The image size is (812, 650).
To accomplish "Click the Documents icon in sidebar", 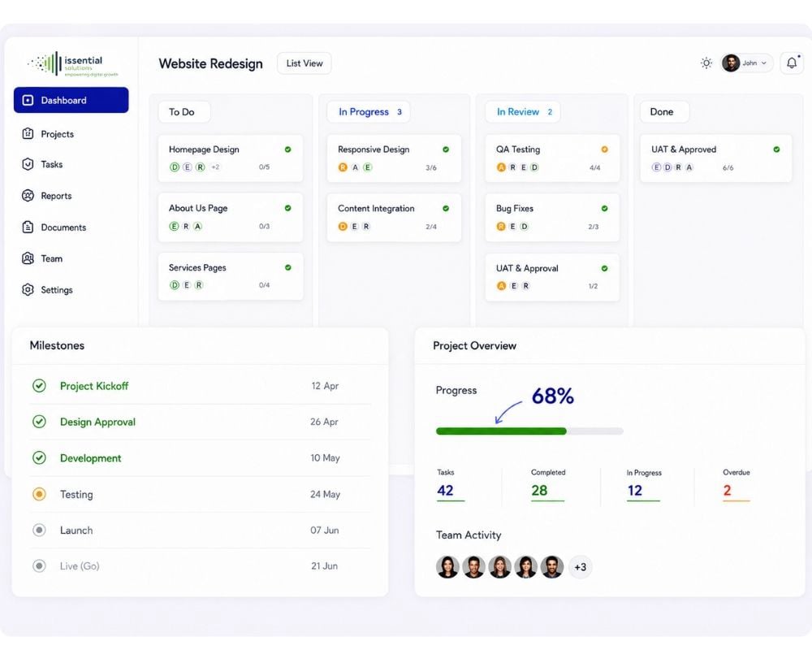I will [28, 227].
